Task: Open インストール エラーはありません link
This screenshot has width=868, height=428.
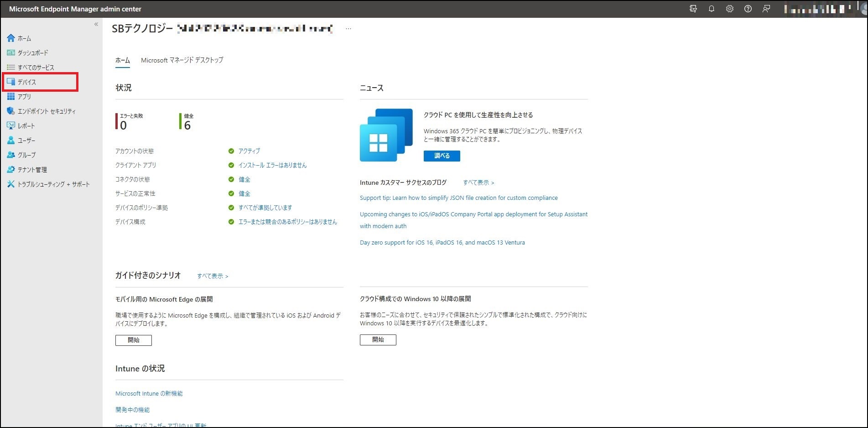Action: click(273, 165)
